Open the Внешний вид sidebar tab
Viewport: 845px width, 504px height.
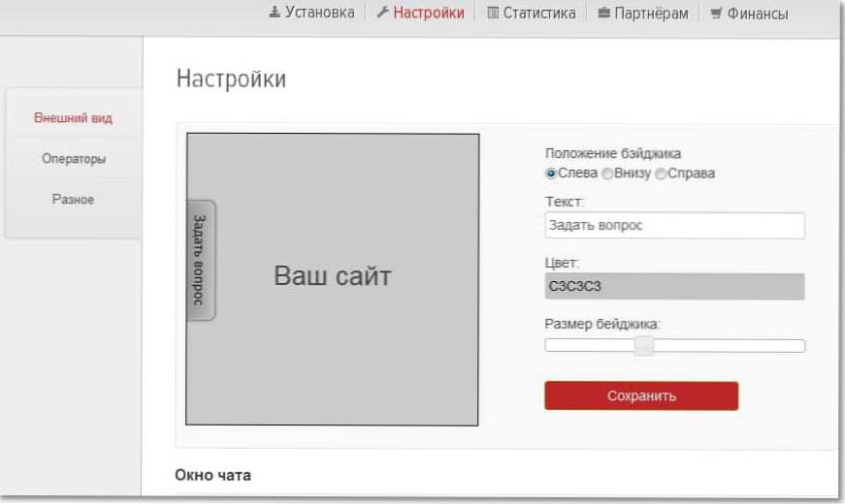coord(73,118)
